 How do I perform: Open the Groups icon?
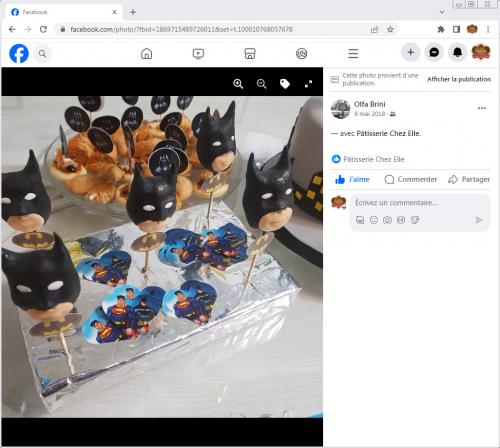(302, 53)
